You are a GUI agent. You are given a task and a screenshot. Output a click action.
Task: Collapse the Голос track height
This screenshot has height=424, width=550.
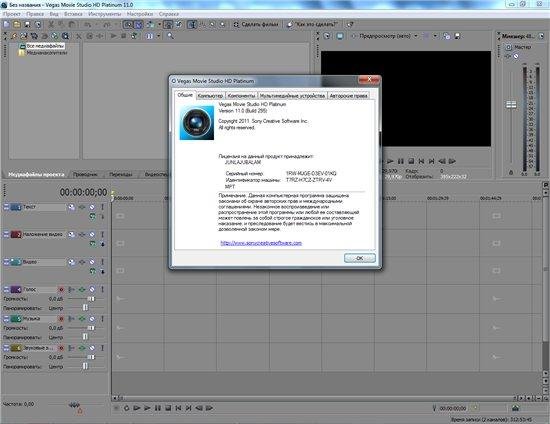click(6, 289)
